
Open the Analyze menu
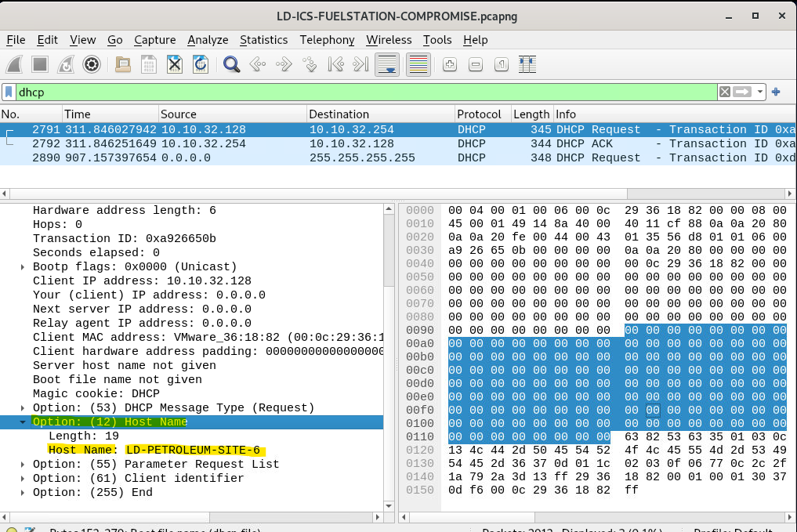coord(208,40)
